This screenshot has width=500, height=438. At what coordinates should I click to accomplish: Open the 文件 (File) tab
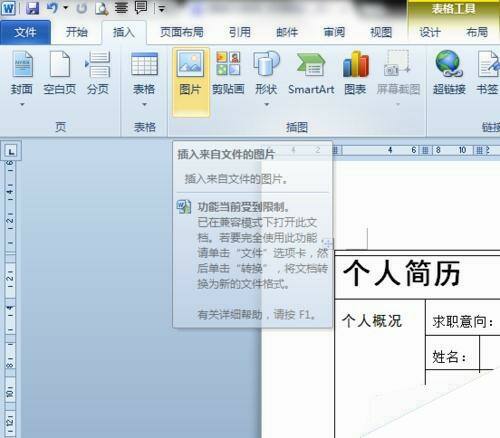pos(25,32)
